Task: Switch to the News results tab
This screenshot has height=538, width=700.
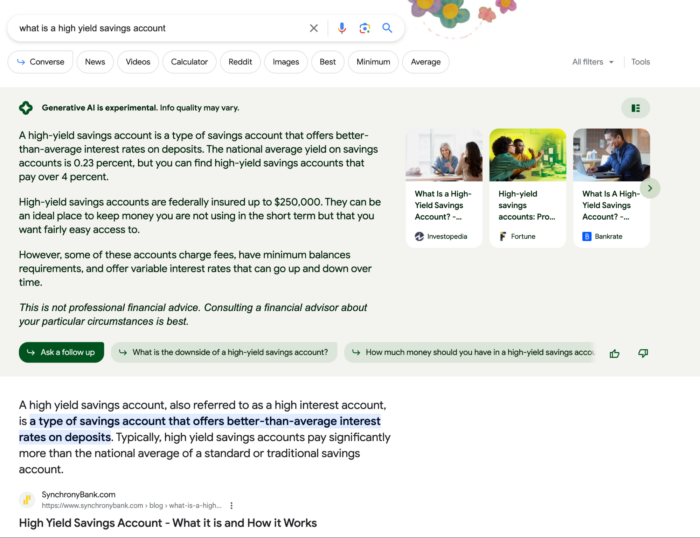Action: pos(95,62)
